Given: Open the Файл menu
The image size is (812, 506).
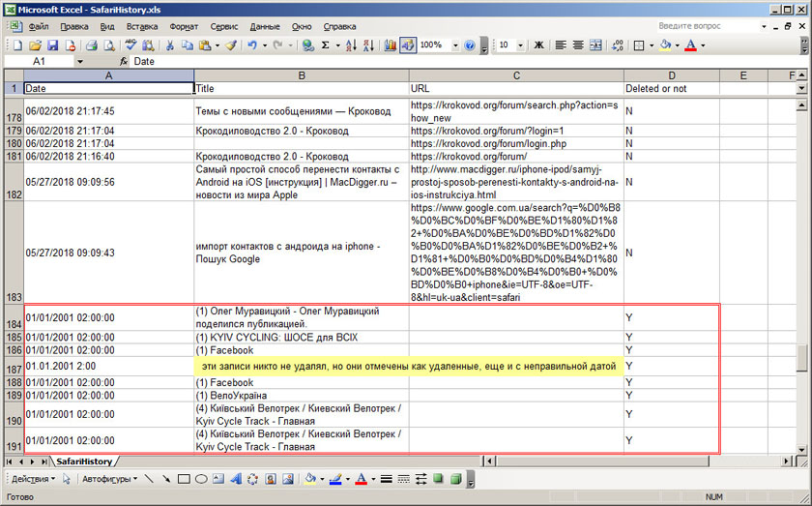Looking at the screenshot, I should pyautogui.click(x=39, y=26).
